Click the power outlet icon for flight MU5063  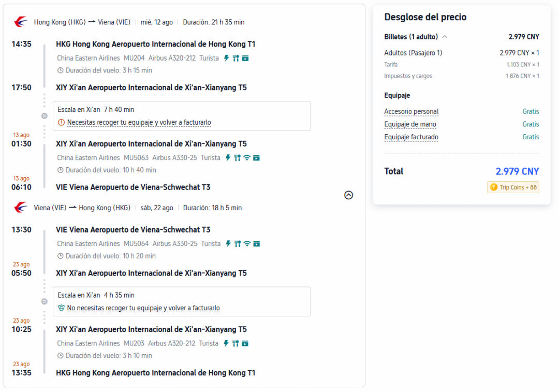tap(228, 157)
